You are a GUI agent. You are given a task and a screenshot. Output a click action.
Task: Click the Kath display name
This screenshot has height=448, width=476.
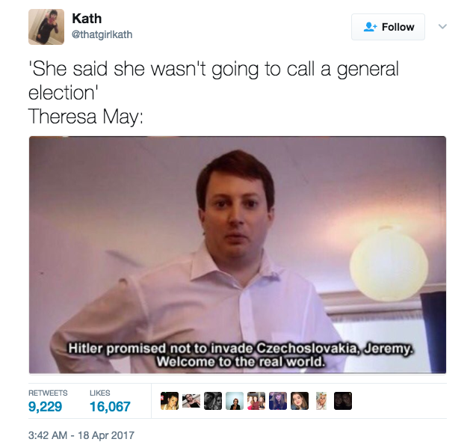(87, 19)
